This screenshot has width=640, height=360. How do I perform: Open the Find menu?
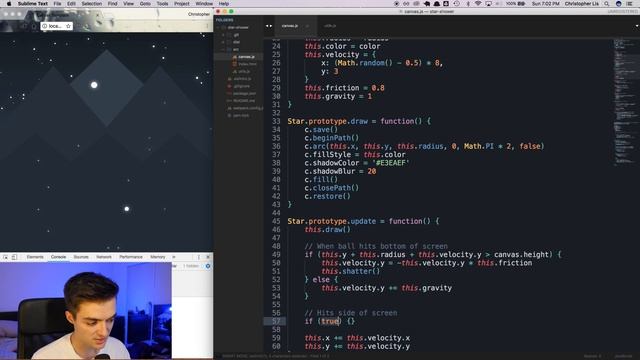(x=112, y=4)
